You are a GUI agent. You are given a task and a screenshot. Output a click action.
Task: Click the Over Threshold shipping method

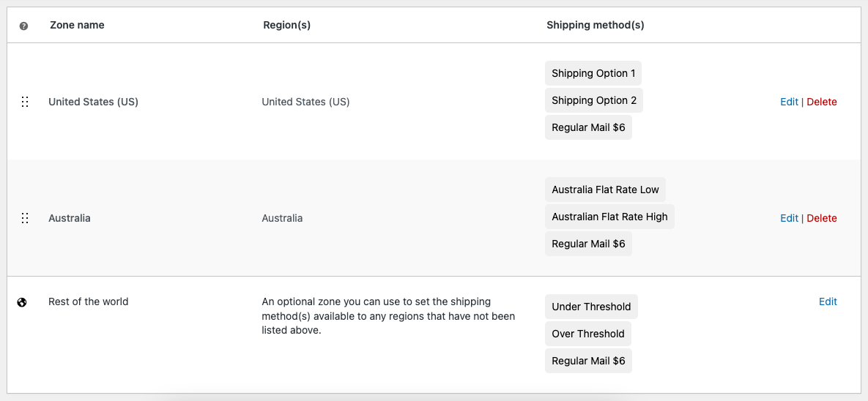[587, 334]
